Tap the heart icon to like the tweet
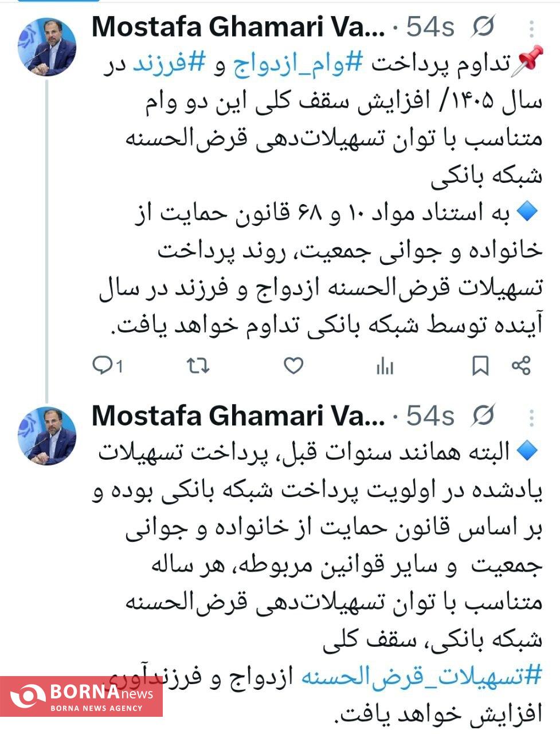 click(x=293, y=364)
